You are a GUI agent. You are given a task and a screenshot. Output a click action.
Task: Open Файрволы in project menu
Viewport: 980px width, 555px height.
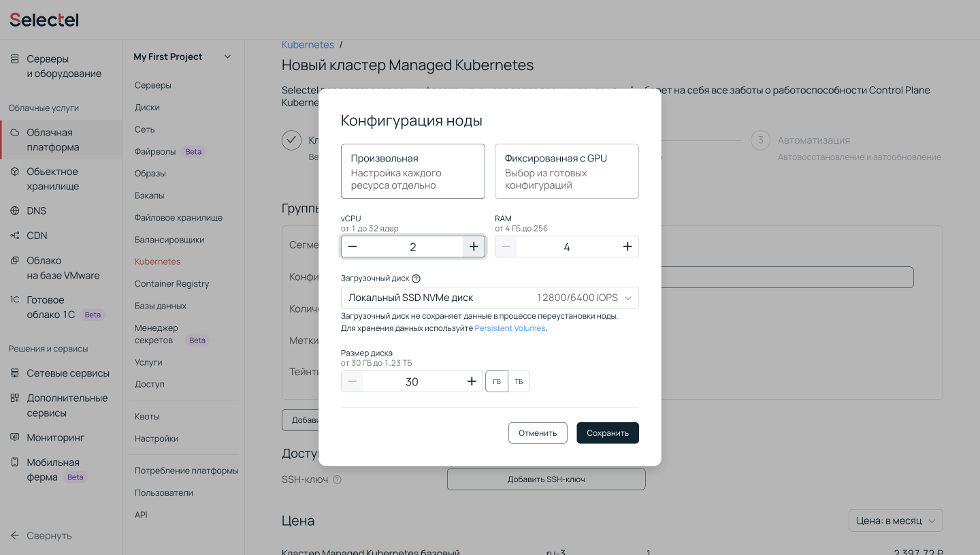[155, 151]
